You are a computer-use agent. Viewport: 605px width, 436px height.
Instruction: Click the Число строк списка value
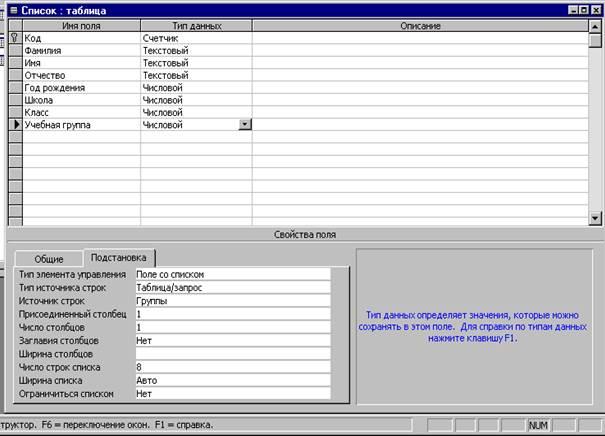pos(231,367)
